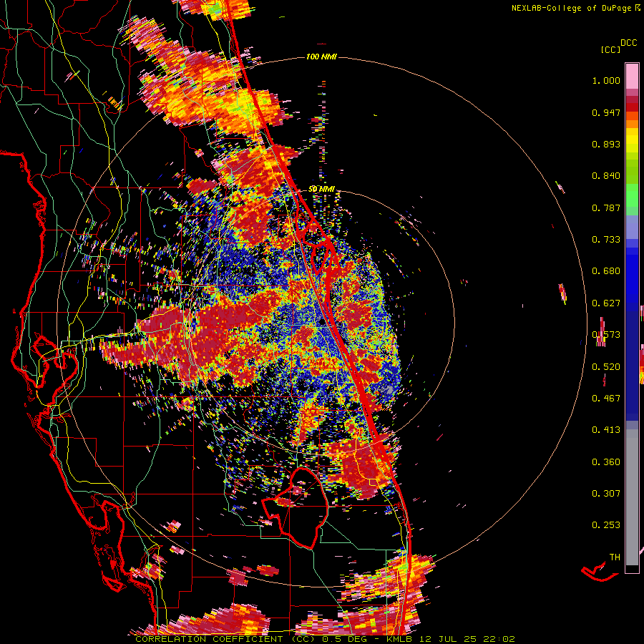Click the 50 NMI range ring label
Viewport: 644px width, 644px height.
tap(321, 190)
